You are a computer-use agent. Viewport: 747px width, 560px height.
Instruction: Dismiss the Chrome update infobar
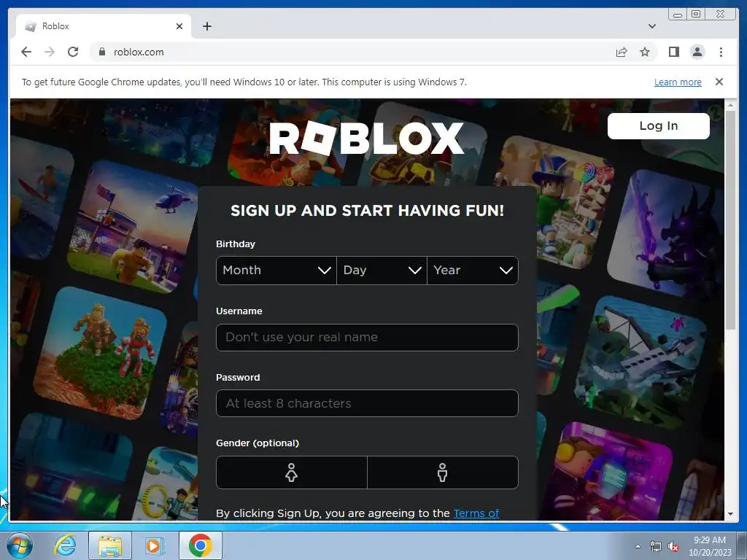click(x=719, y=82)
